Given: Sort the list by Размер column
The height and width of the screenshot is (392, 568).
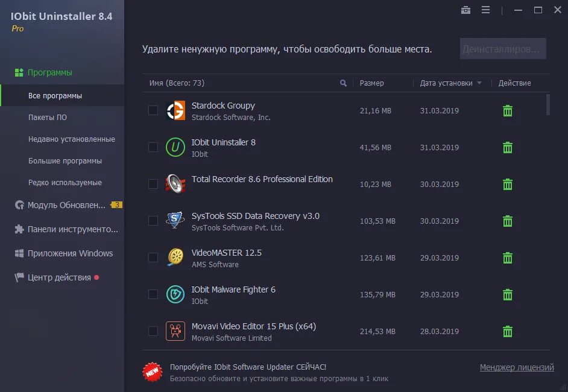Looking at the screenshot, I should tap(371, 83).
